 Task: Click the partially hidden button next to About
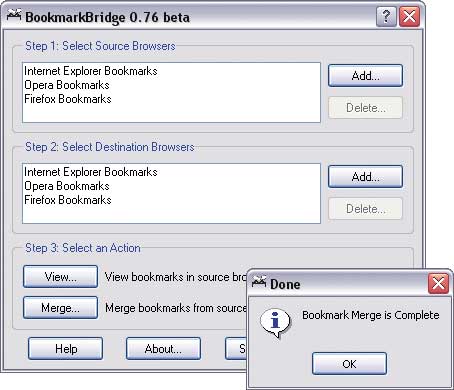pos(236,348)
